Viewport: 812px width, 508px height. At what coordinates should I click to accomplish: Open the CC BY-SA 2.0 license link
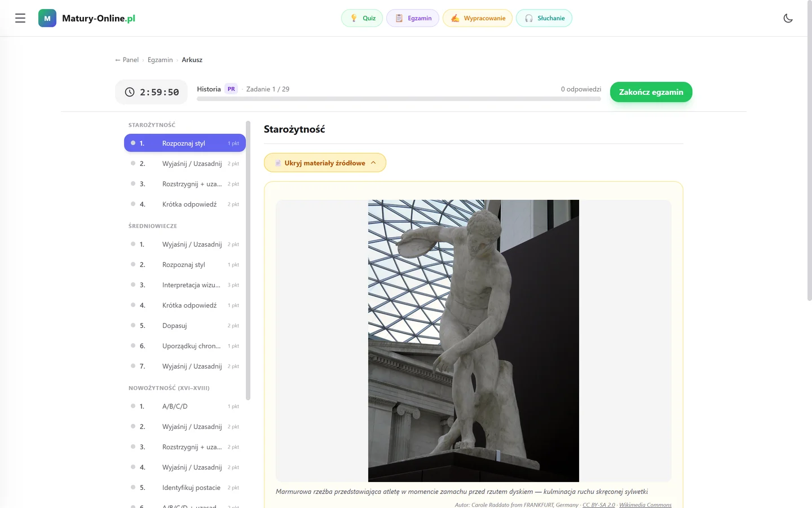point(599,505)
